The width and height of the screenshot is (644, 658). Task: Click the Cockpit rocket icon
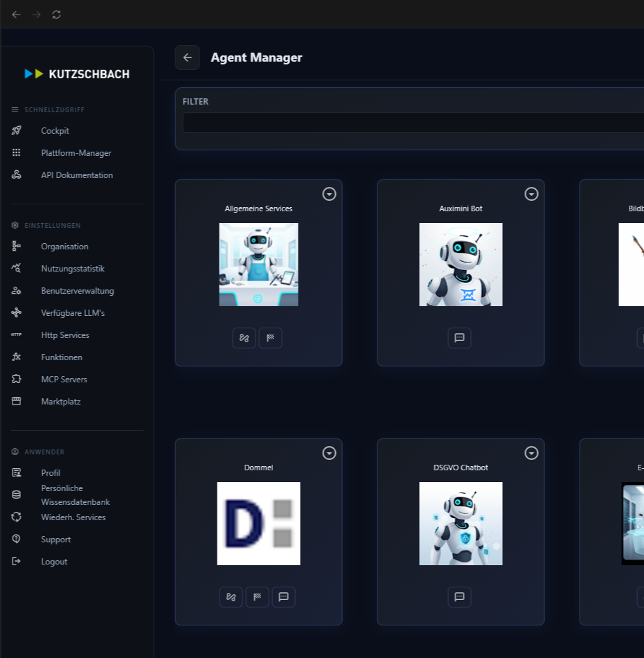tap(17, 130)
